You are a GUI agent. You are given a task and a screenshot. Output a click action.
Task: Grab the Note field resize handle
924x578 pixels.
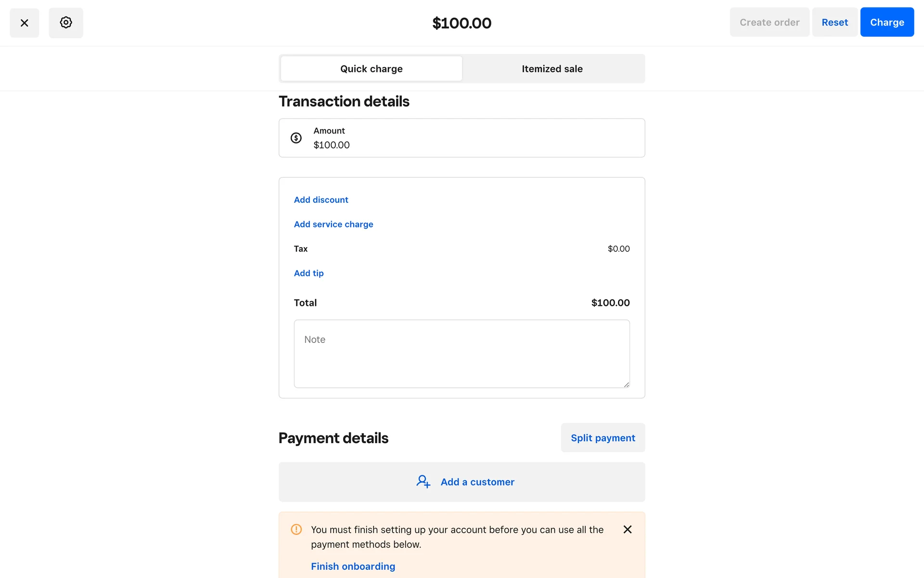tap(626, 384)
